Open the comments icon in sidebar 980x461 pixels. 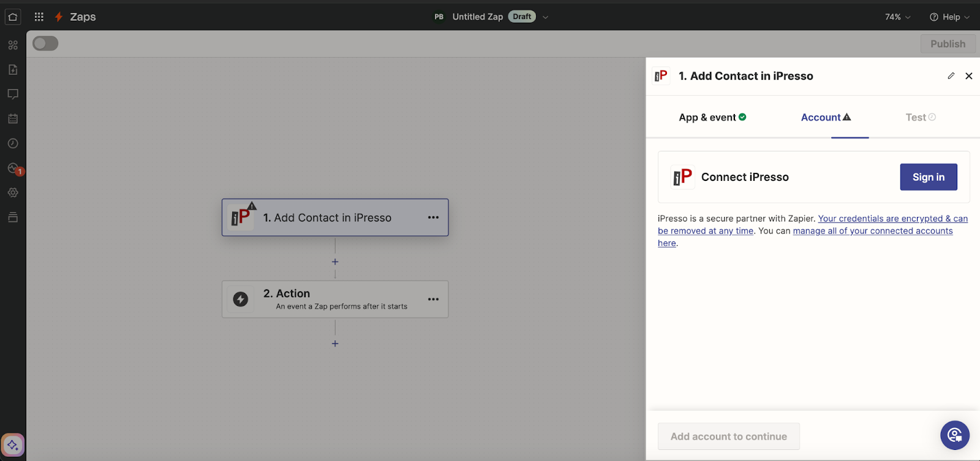13,94
